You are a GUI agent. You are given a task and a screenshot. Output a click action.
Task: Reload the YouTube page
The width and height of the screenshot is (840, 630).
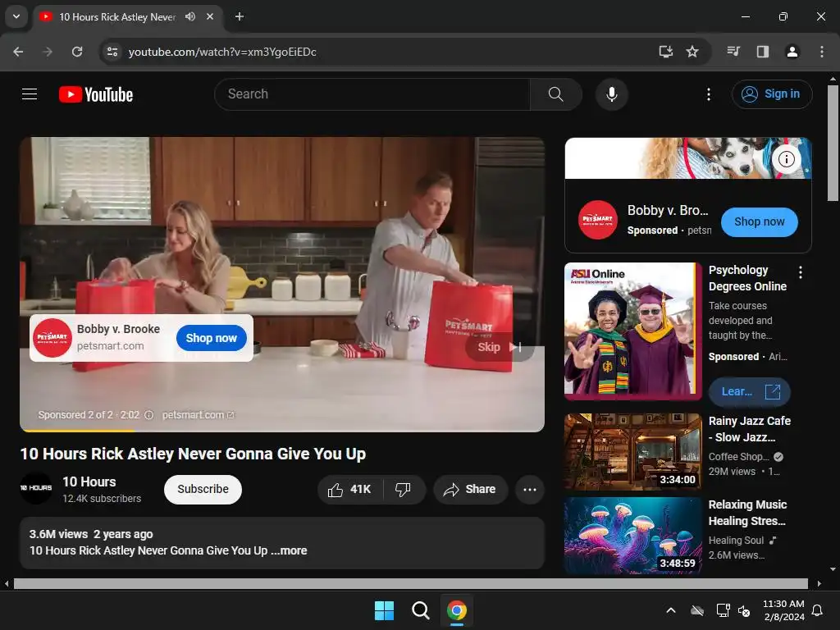(x=77, y=52)
